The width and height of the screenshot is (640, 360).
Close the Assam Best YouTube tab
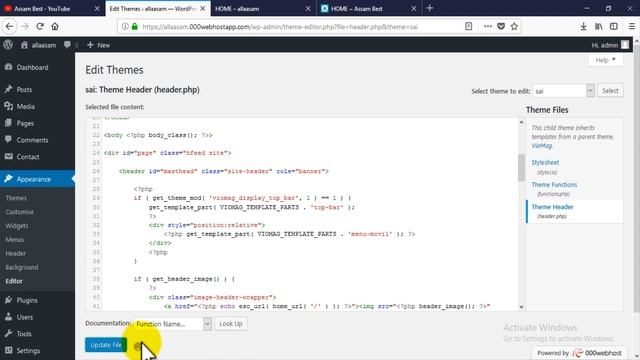coord(97,8)
